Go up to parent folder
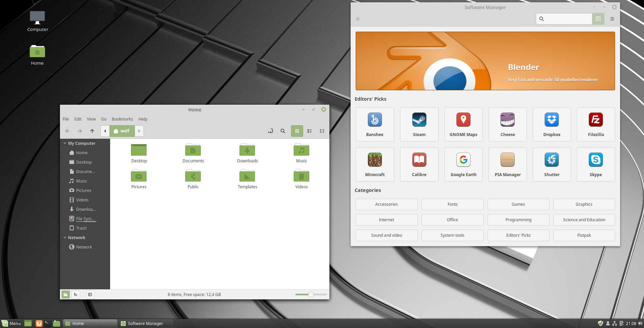Viewport: 644px width, 328px height. [x=92, y=131]
